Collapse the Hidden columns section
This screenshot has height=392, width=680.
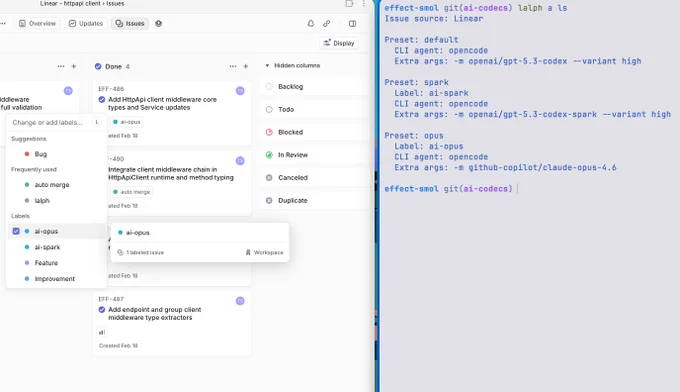(x=293, y=65)
